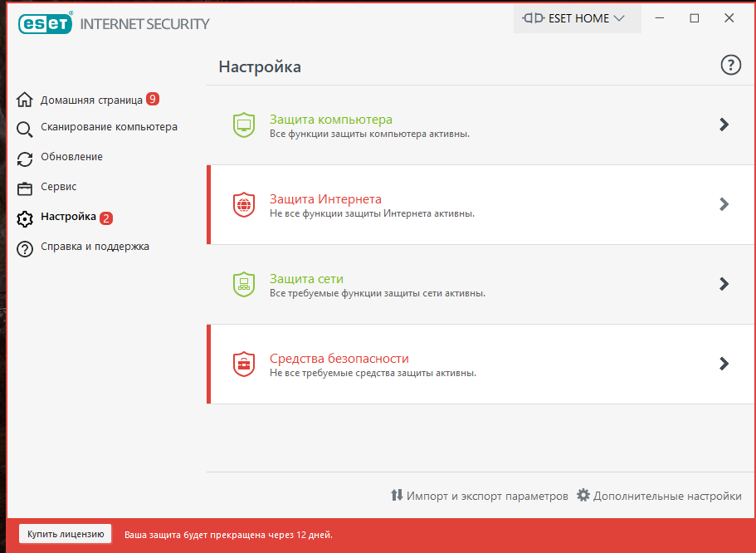Open the Средства безопасности heading
Viewport: 756px width, 553px height.
(339, 358)
